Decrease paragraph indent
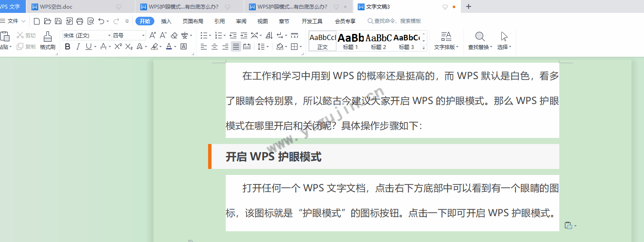This screenshot has height=242, width=644. pyautogui.click(x=233, y=35)
